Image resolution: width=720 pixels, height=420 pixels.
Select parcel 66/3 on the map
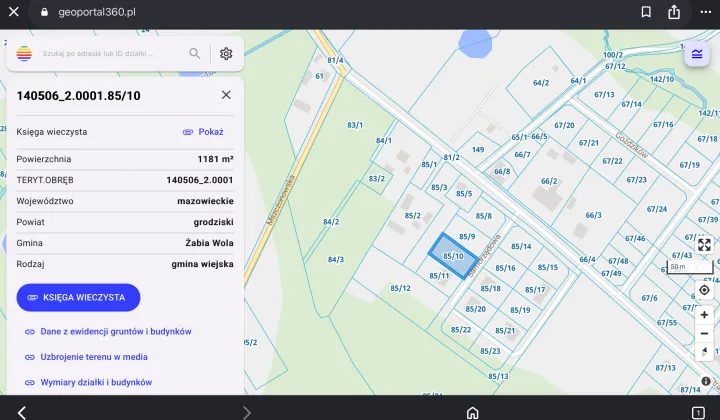pos(593,215)
